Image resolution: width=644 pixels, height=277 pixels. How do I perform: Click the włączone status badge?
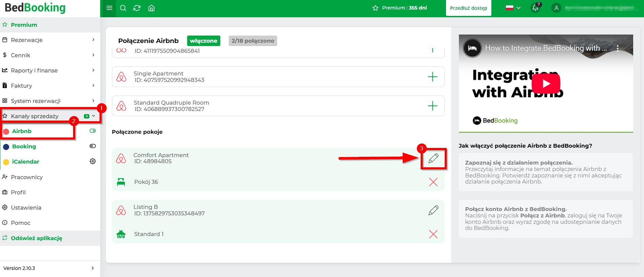[x=203, y=41]
